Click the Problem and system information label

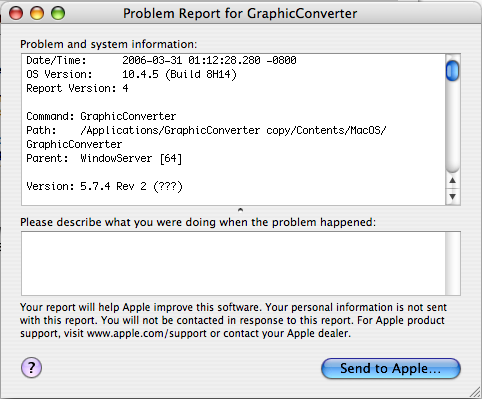[109, 44]
